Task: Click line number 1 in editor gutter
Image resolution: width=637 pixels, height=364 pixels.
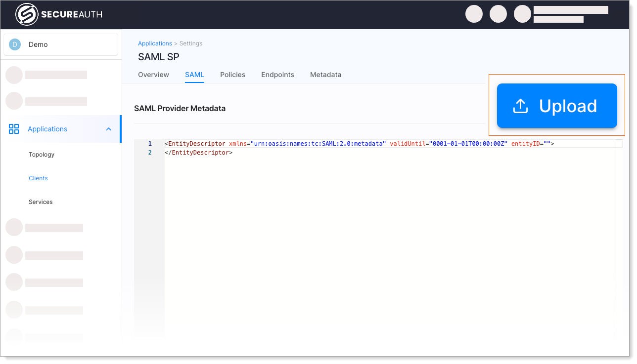Action: (x=150, y=144)
